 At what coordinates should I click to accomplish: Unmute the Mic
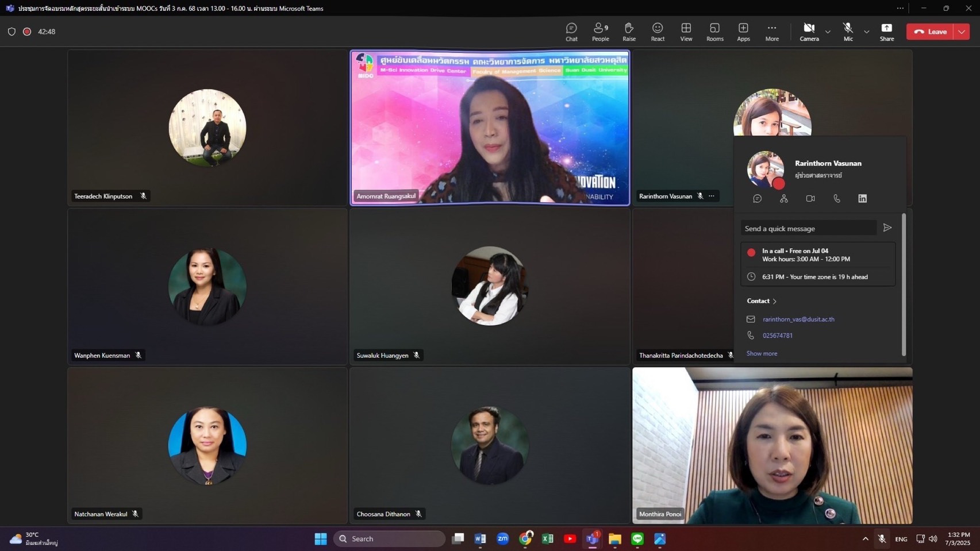[848, 32]
